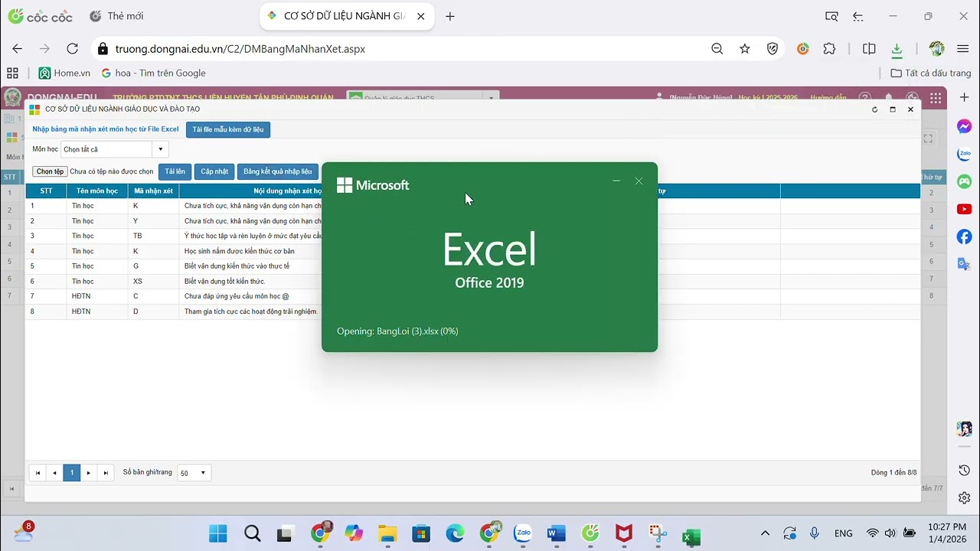Open the Home.vn bookmark
The height and width of the screenshot is (551, 980).
click(x=64, y=73)
